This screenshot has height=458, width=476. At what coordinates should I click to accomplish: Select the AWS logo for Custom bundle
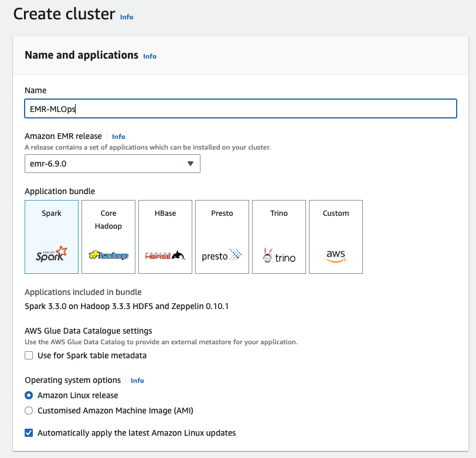point(336,256)
